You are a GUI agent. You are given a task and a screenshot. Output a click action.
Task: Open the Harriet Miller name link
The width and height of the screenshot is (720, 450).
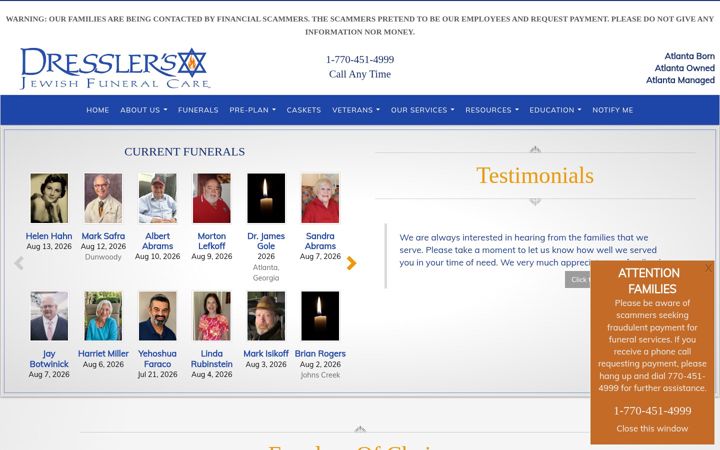point(103,354)
